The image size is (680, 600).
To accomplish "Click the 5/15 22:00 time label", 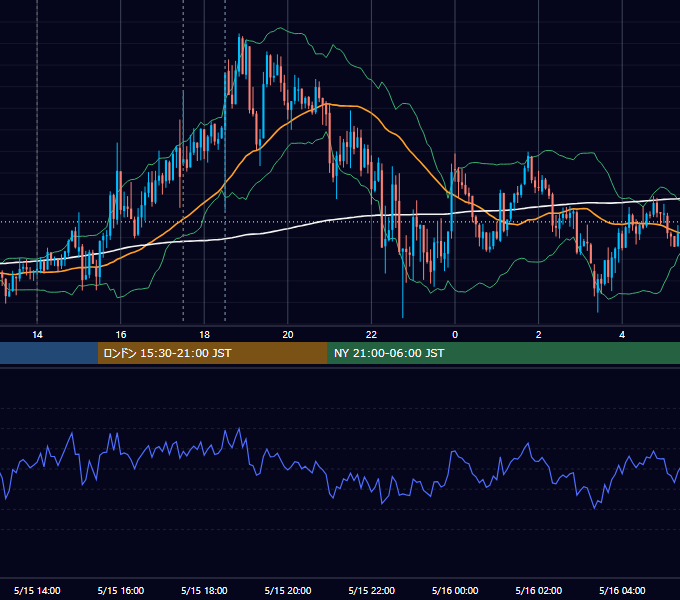I will tap(372, 590).
